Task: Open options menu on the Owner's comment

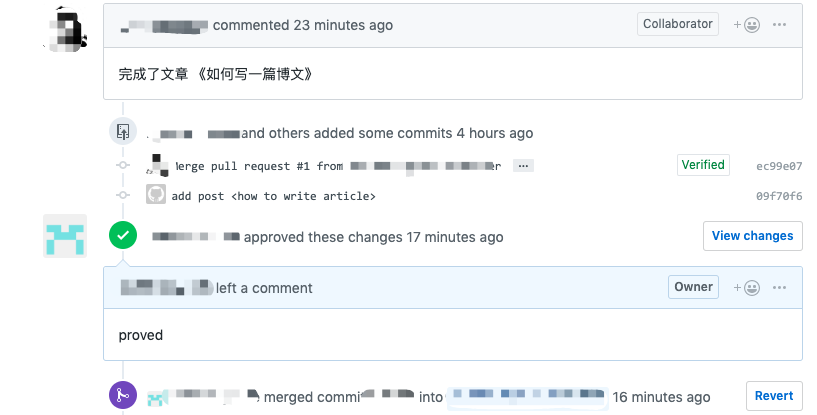Action: coord(780,288)
